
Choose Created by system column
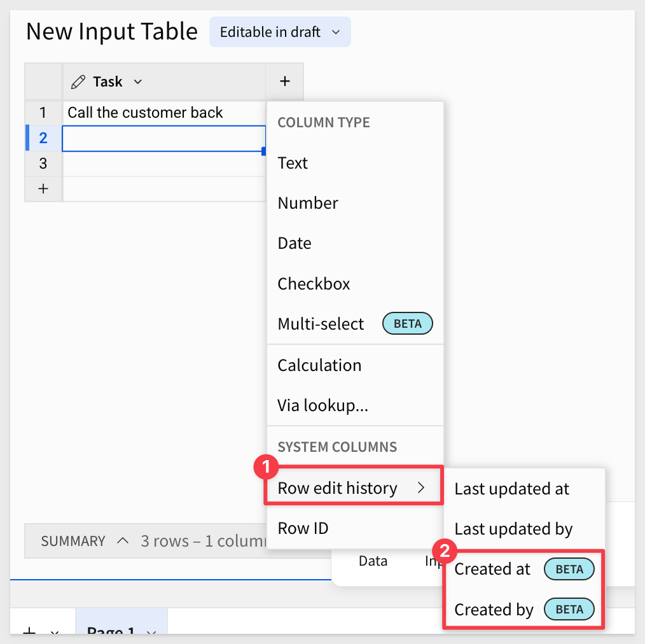(x=494, y=610)
